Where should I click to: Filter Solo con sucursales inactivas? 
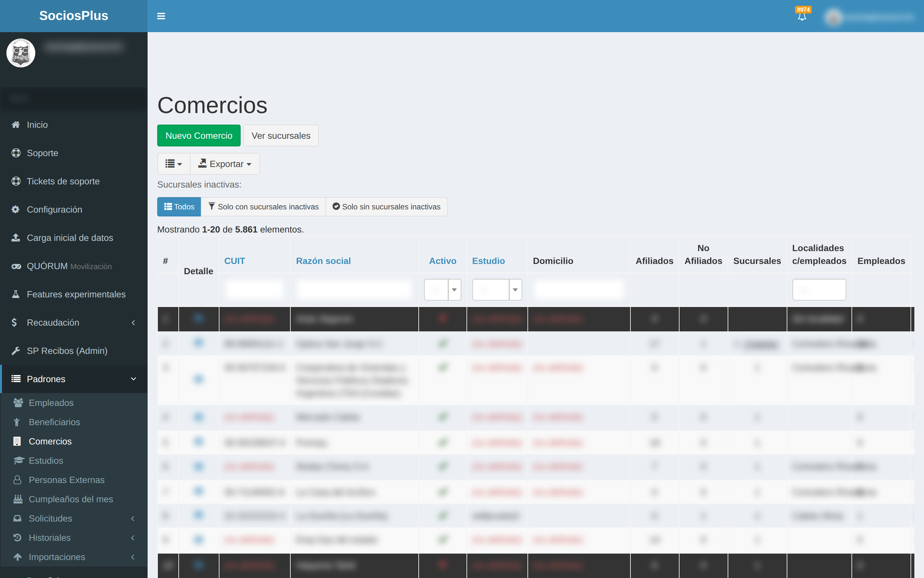(x=263, y=207)
